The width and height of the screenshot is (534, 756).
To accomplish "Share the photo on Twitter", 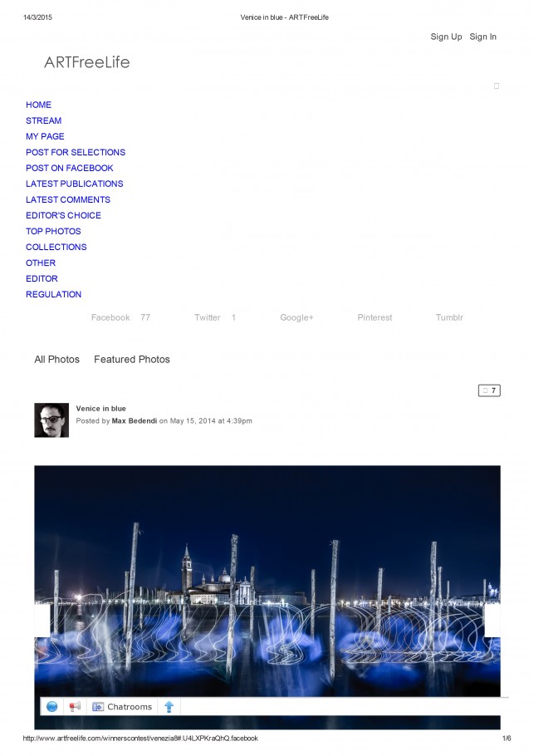I will 208,317.
